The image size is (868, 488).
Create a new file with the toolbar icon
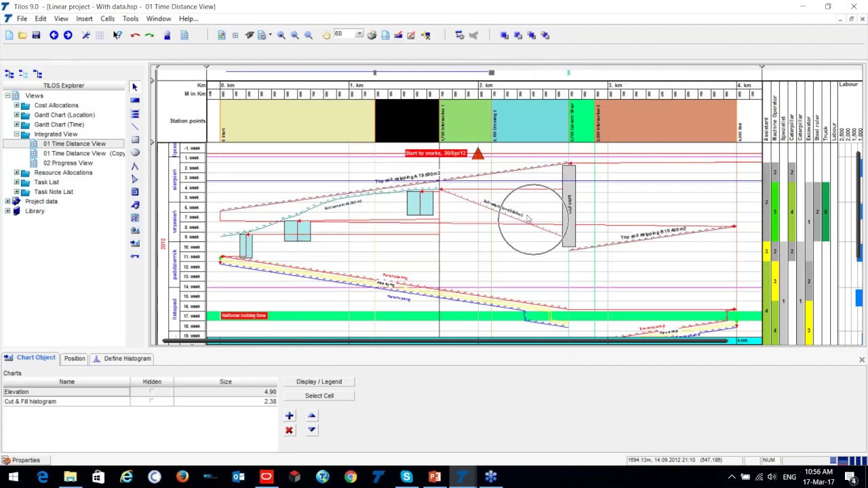coord(9,35)
